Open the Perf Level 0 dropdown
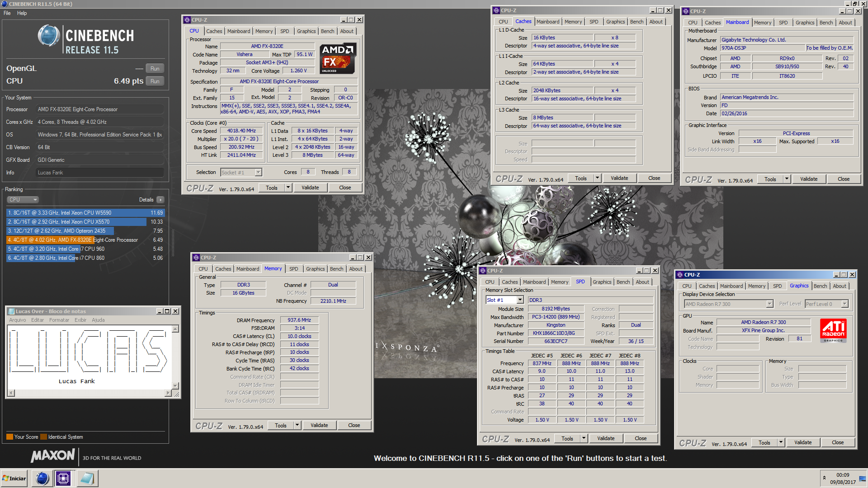Screen dimensions: 868x488 tap(844, 304)
